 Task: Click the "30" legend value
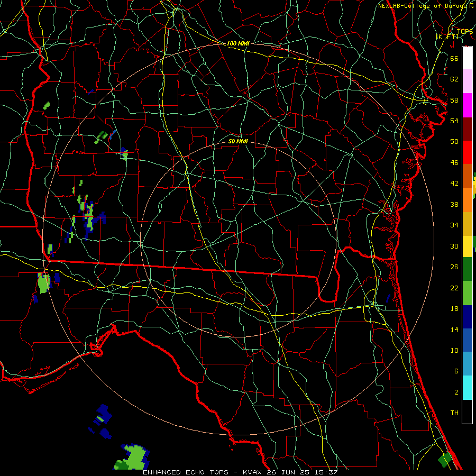pos(454,246)
